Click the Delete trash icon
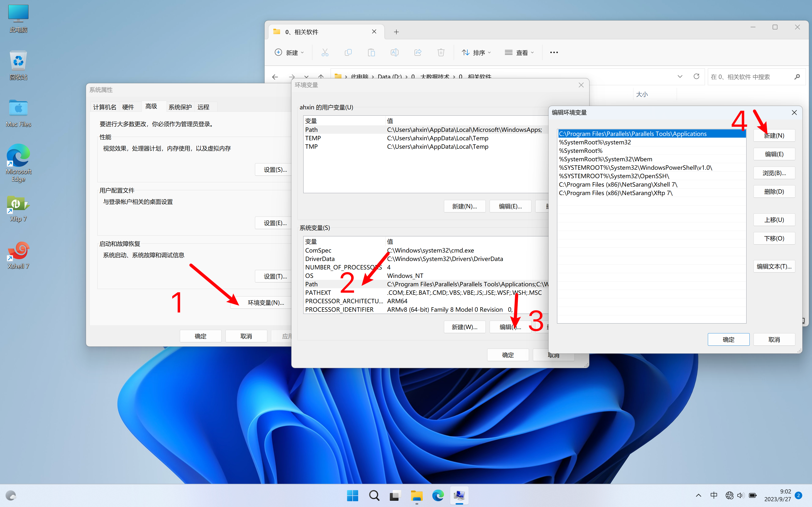 coord(441,52)
